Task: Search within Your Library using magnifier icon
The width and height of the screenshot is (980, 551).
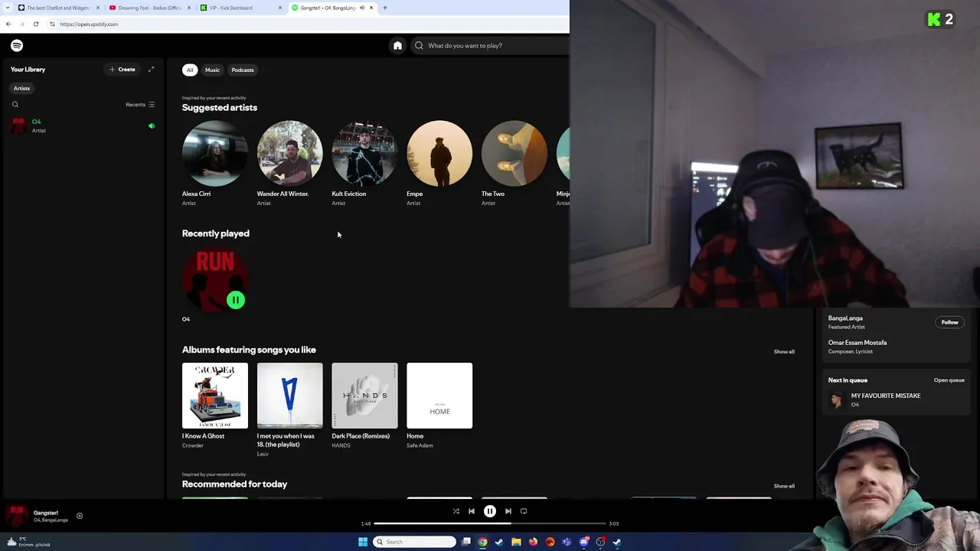Action: pyautogui.click(x=15, y=105)
